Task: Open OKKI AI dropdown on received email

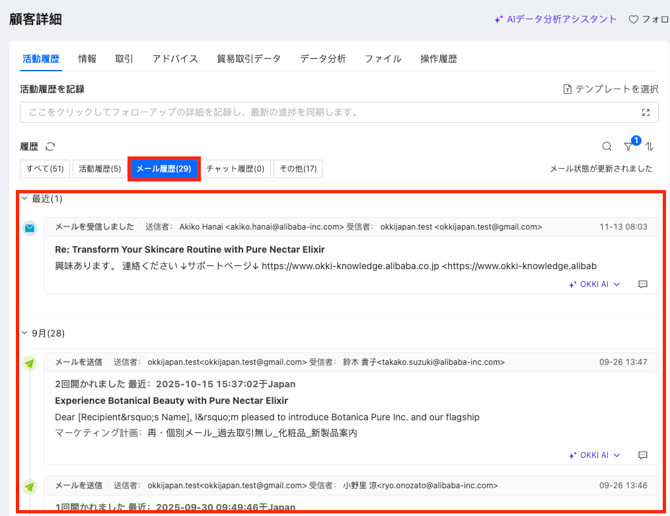Action: point(595,285)
